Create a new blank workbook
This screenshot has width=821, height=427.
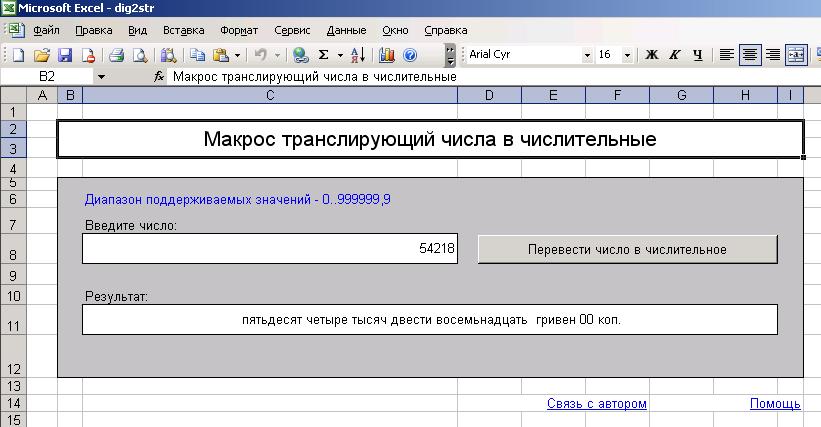tap(17, 55)
